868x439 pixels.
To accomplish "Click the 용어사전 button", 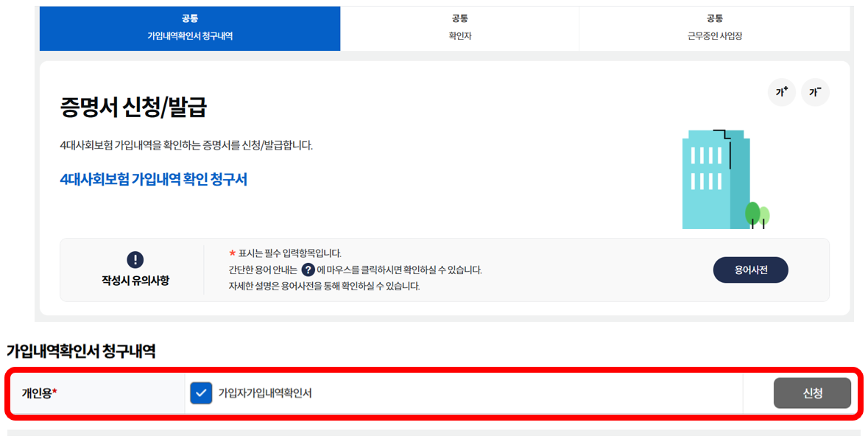I will pos(750,270).
